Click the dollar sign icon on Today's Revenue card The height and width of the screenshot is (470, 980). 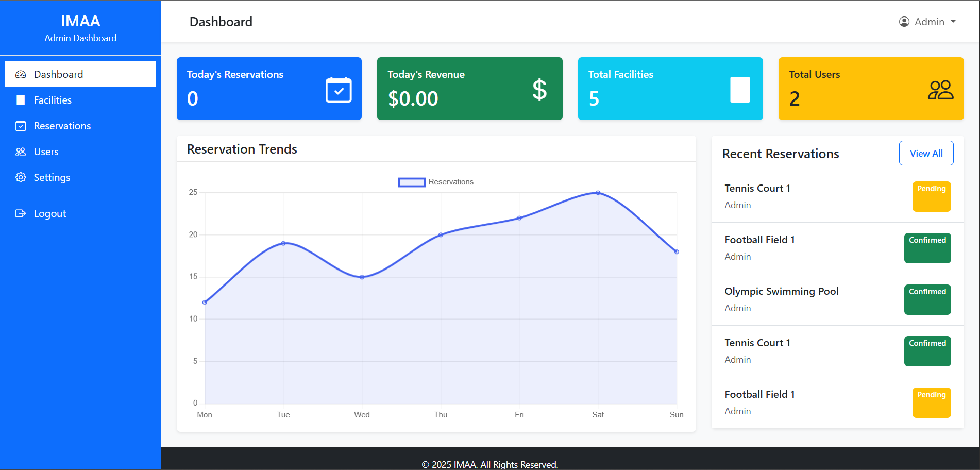pyautogui.click(x=539, y=90)
